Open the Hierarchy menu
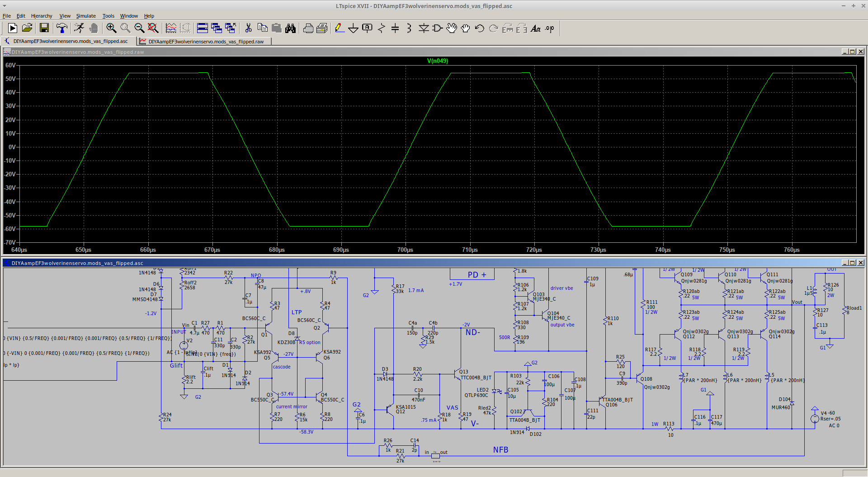This screenshot has height=477, width=868. (42, 16)
